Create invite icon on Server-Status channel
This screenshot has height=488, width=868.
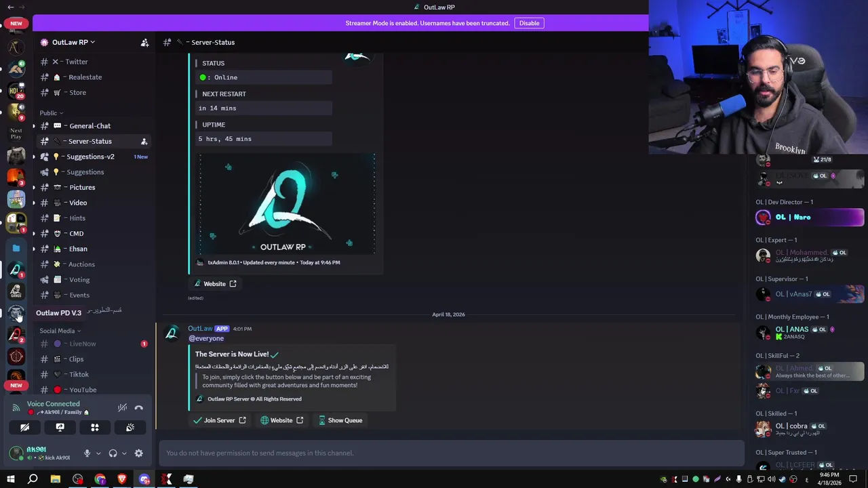pos(144,142)
